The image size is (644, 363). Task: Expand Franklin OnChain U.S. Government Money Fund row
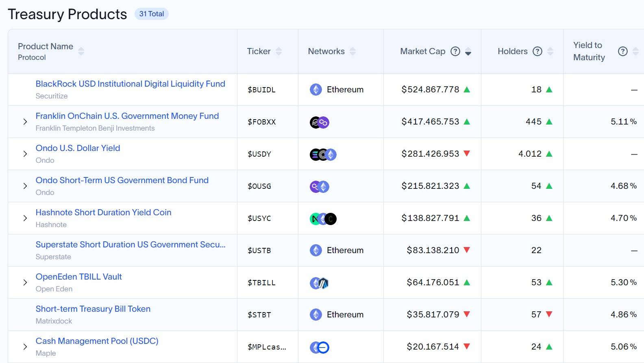pos(25,122)
